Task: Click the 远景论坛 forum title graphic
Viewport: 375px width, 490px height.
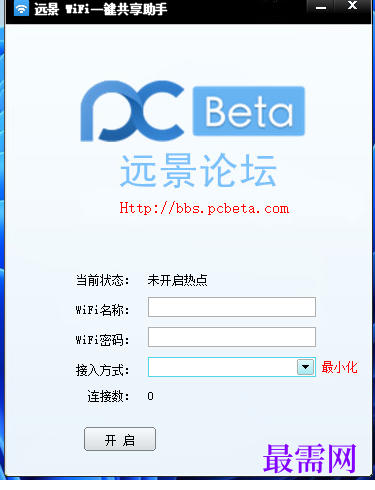Action: 198,171
